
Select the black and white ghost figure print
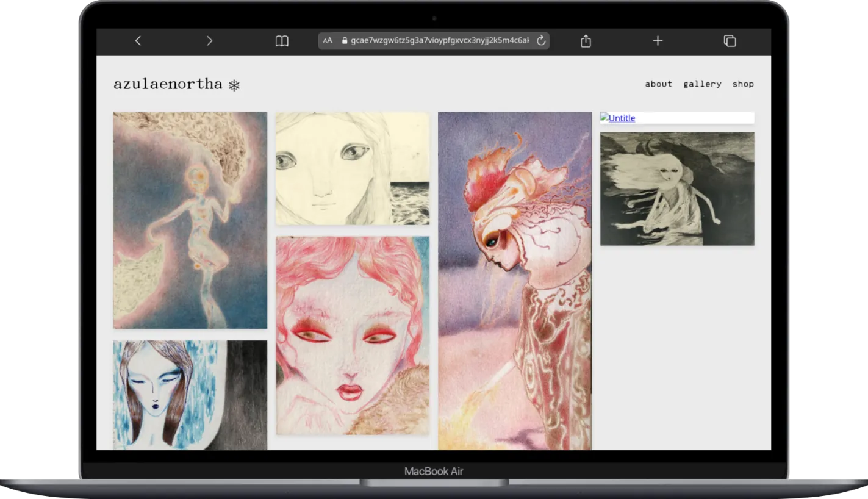tap(677, 189)
